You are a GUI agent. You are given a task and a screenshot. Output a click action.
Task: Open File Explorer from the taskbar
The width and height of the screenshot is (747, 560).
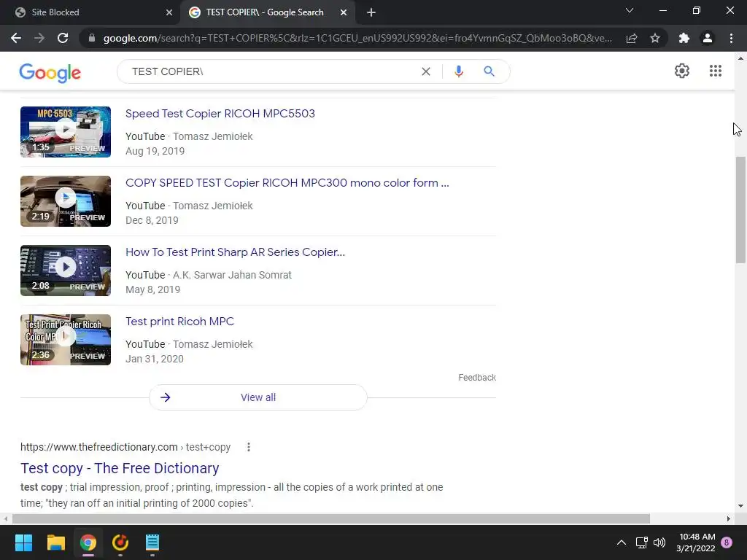coord(55,542)
